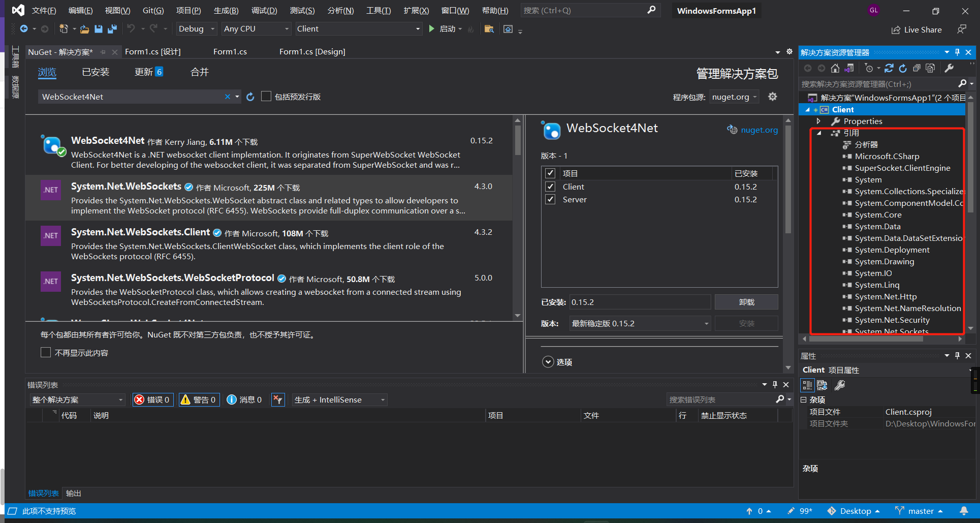Open the 整个解决方案 scope dropdown
980x523 pixels.
tap(78, 399)
